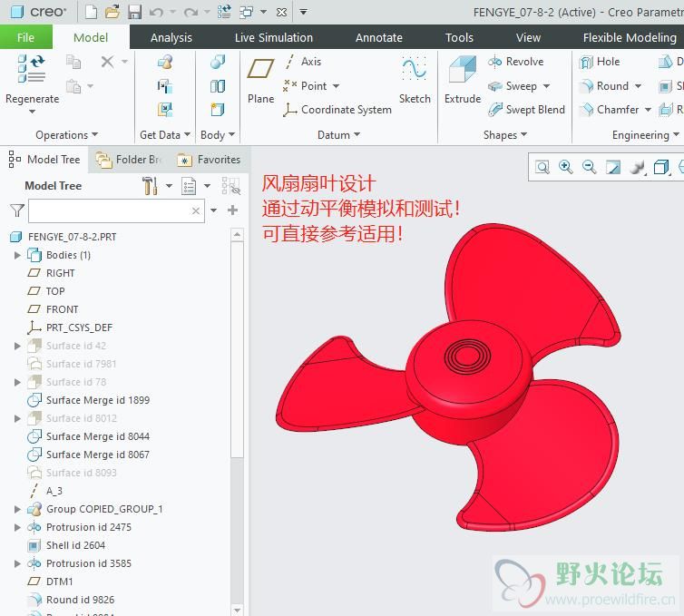
Task: Click the Close window icon in quick access toolbar
Action: tap(282, 12)
